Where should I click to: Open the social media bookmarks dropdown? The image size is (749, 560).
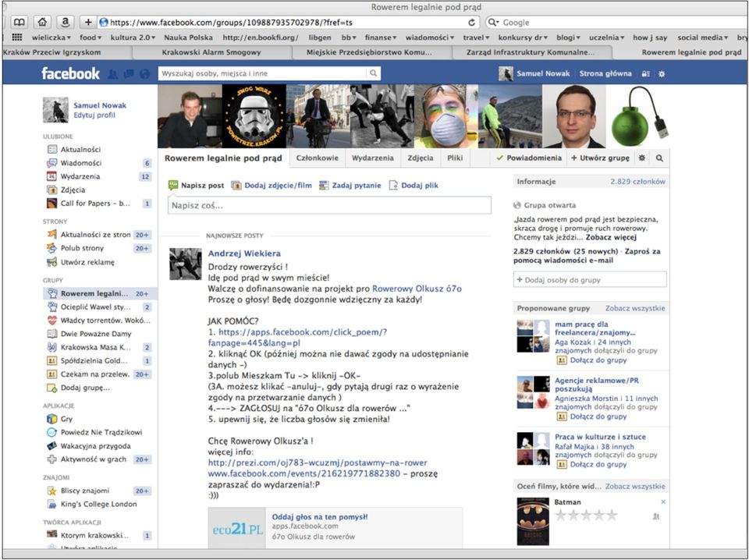click(703, 37)
